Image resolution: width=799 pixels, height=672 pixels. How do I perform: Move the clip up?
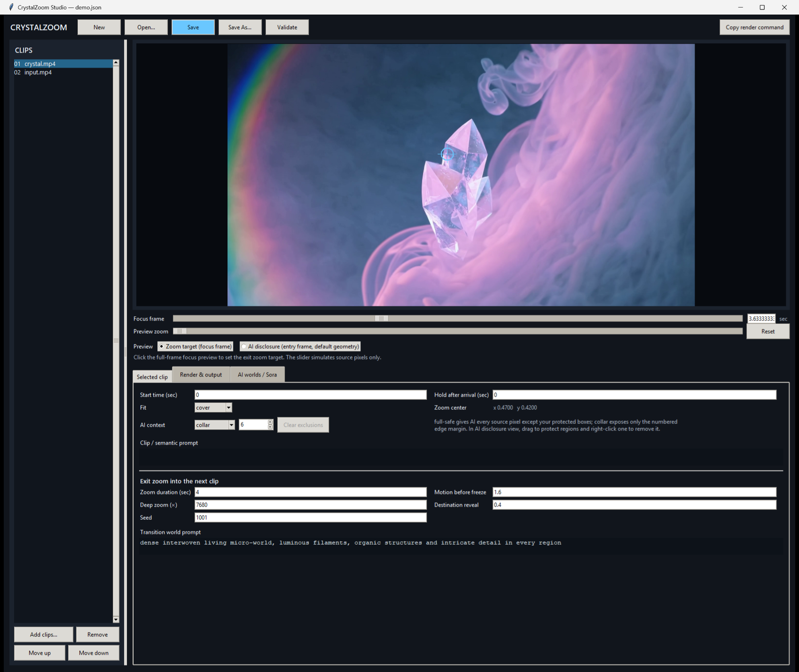coord(40,653)
